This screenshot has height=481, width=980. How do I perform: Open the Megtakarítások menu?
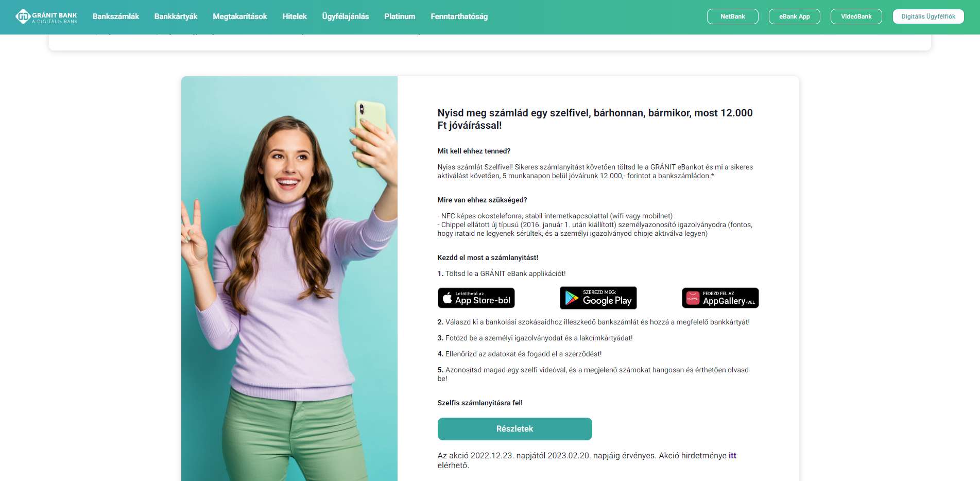[240, 16]
